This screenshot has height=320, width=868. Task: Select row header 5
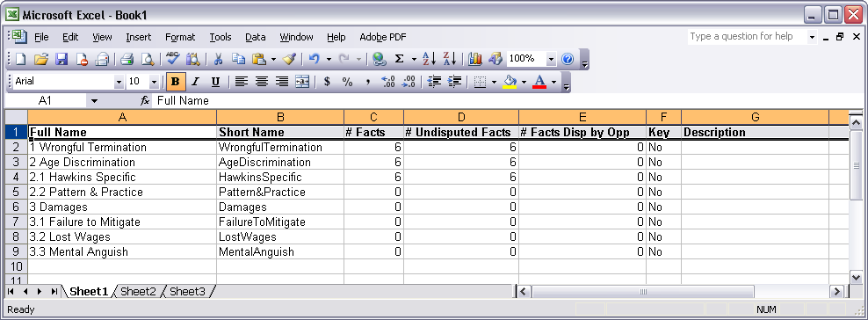point(16,193)
